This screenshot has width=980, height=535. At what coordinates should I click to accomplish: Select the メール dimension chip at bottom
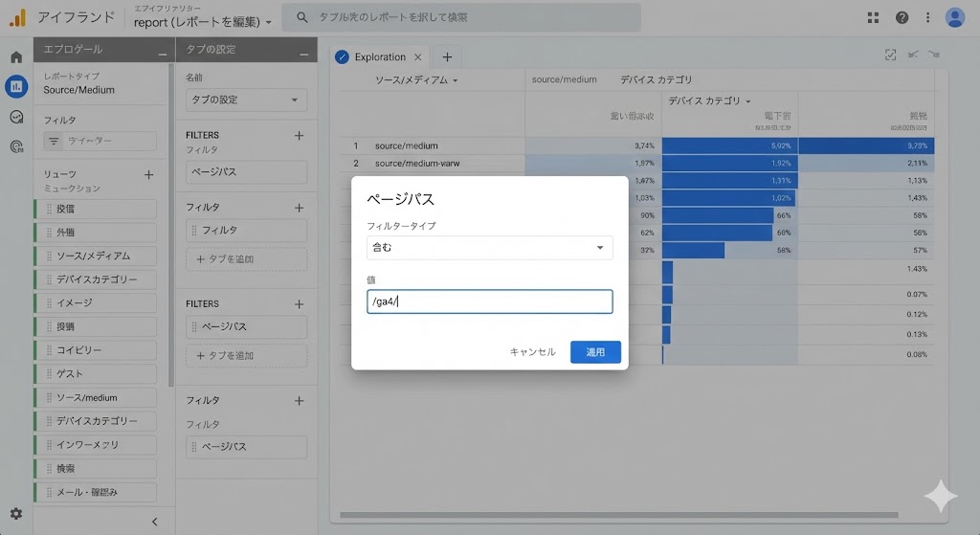(x=96, y=492)
